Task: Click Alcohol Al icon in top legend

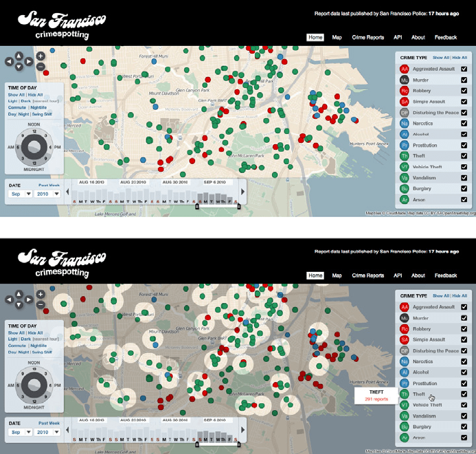Action: (404, 134)
